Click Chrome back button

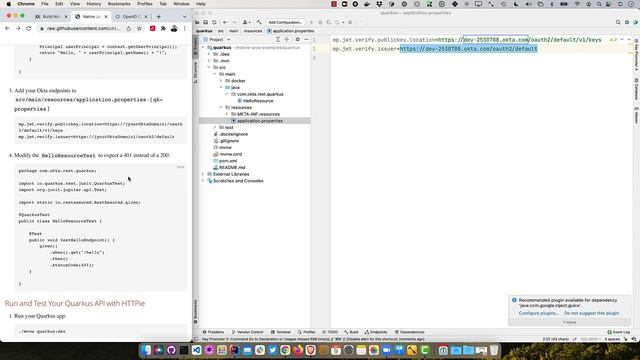click(x=7, y=29)
